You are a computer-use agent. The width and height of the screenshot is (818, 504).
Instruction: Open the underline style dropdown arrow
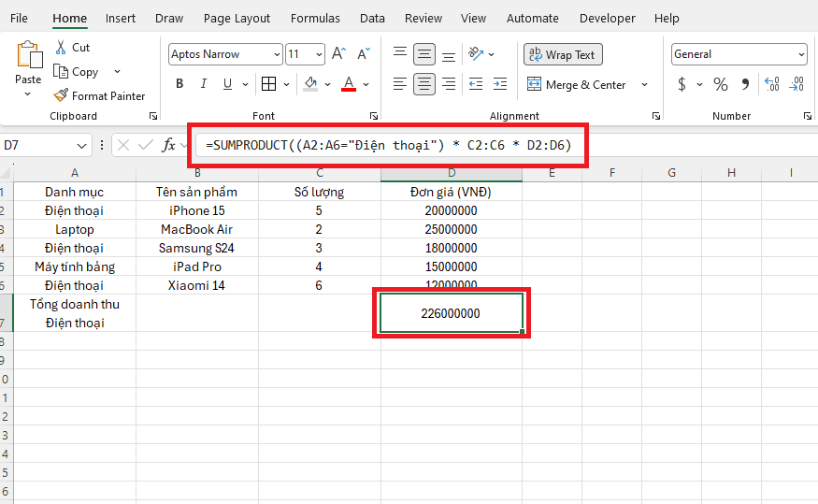pos(245,84)
